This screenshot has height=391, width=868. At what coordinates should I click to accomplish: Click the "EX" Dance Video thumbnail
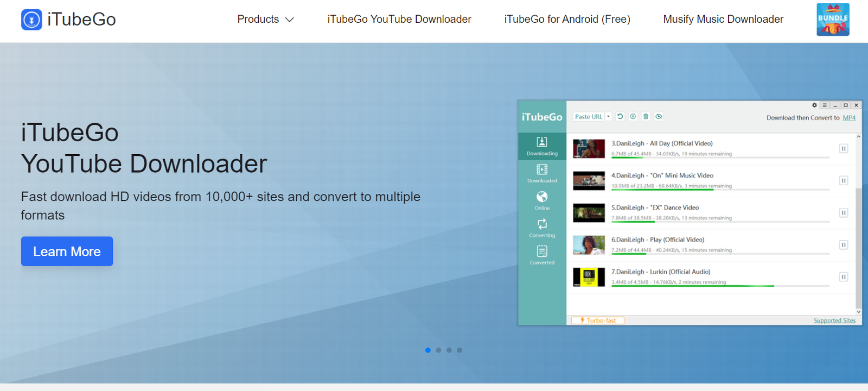589,213
